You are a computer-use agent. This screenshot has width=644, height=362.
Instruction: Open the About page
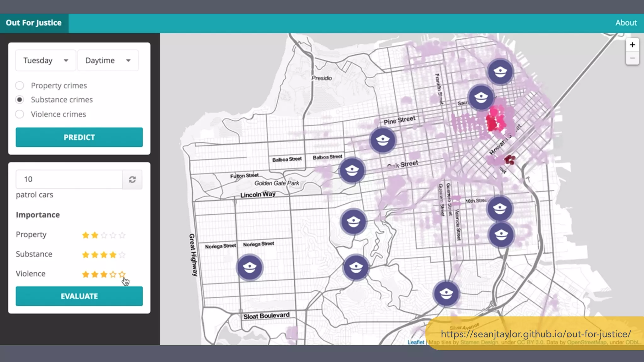[x=626, y=23]
